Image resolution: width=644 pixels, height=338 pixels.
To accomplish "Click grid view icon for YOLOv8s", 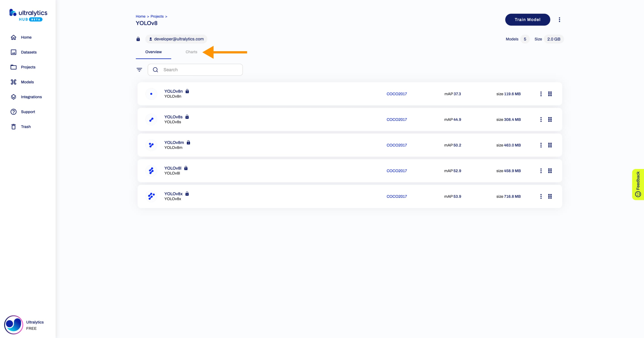I will [550, 119].
